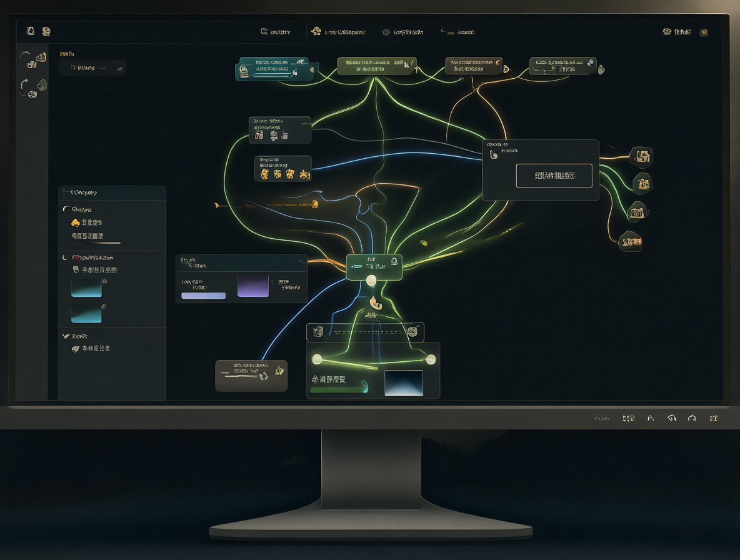
Task: Click the rightmost control icon on the monitor bezel
Action: coord(714,418)
